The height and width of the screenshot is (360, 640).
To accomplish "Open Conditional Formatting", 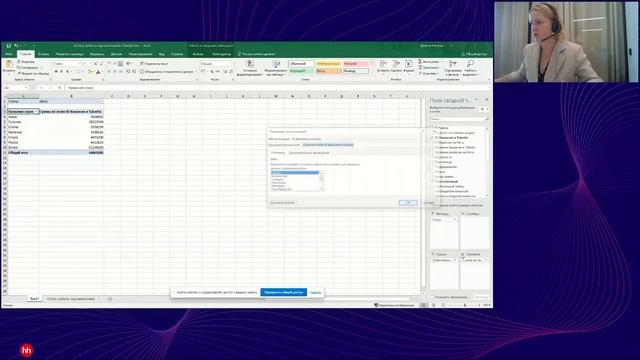I will pos(249,68).
